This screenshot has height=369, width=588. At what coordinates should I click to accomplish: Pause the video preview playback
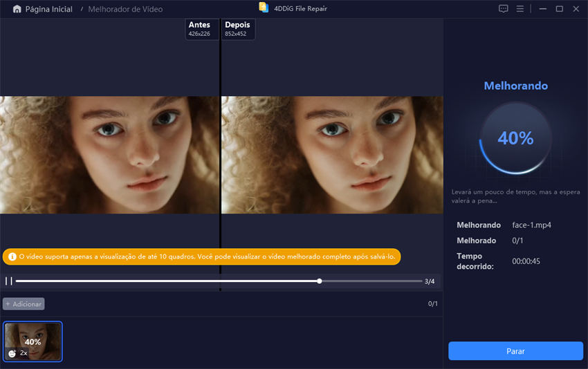(8, 281)
